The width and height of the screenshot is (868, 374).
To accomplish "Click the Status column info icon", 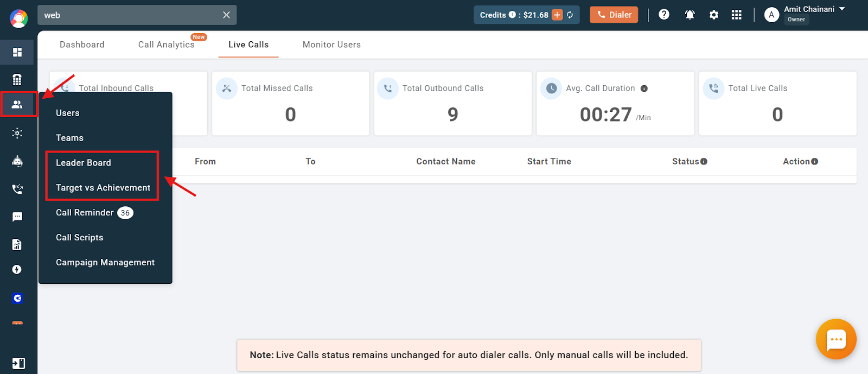I will coord(704,161).
